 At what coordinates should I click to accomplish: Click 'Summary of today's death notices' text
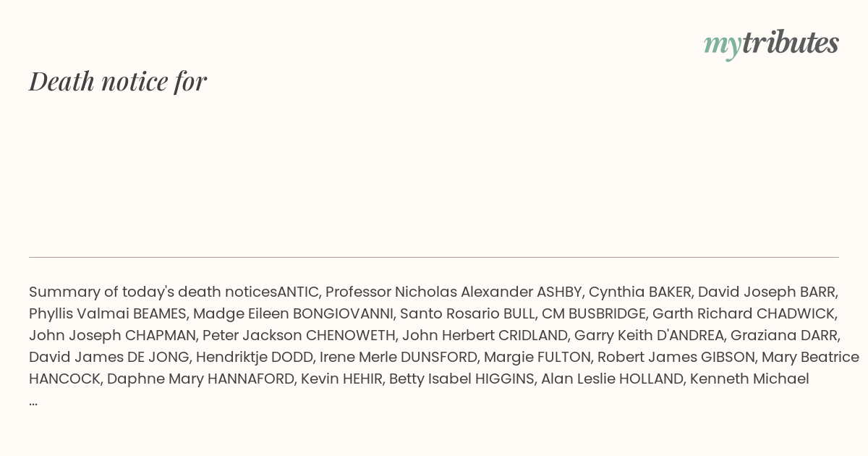point(153,292)
